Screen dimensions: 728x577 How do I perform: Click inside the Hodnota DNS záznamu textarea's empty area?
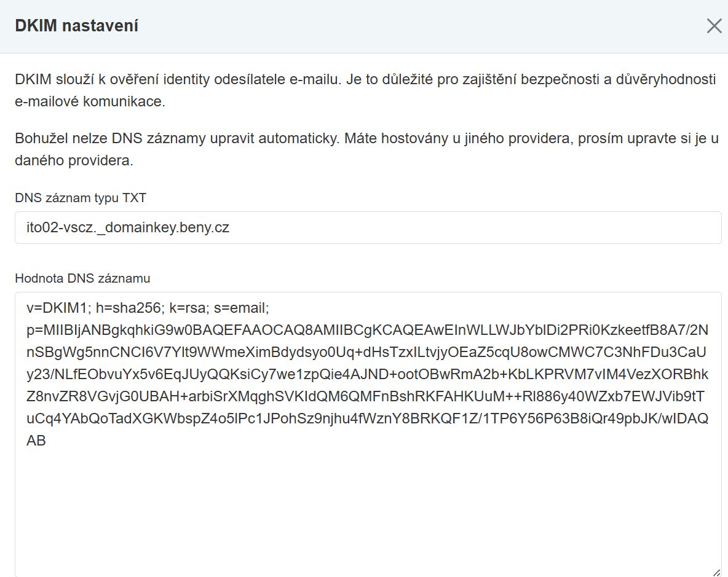(x=368, y=510)
